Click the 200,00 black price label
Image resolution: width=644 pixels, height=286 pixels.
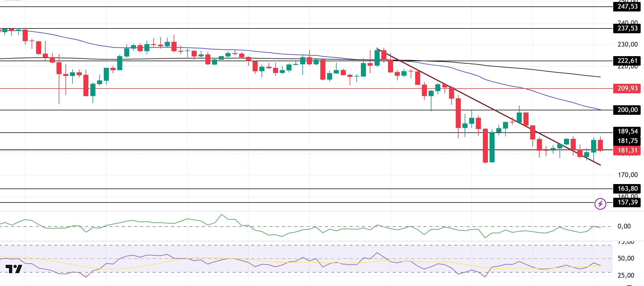tap(627, 110)
